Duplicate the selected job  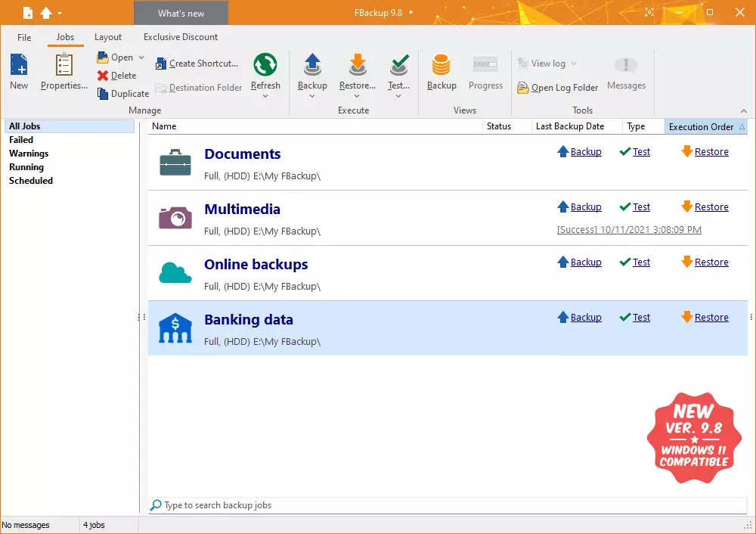click(123, 94)
